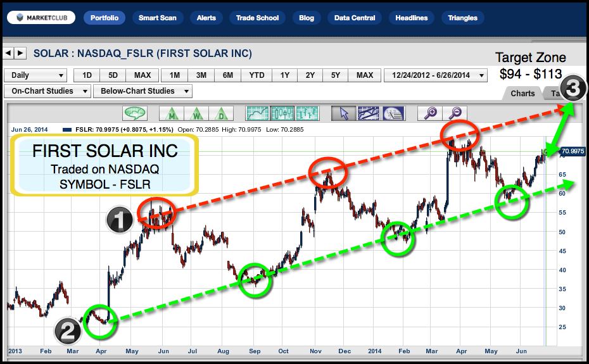Viewport: 589px width, 364px height.
Task: Set chart range to 1M
Action: [x=175, y=75]
